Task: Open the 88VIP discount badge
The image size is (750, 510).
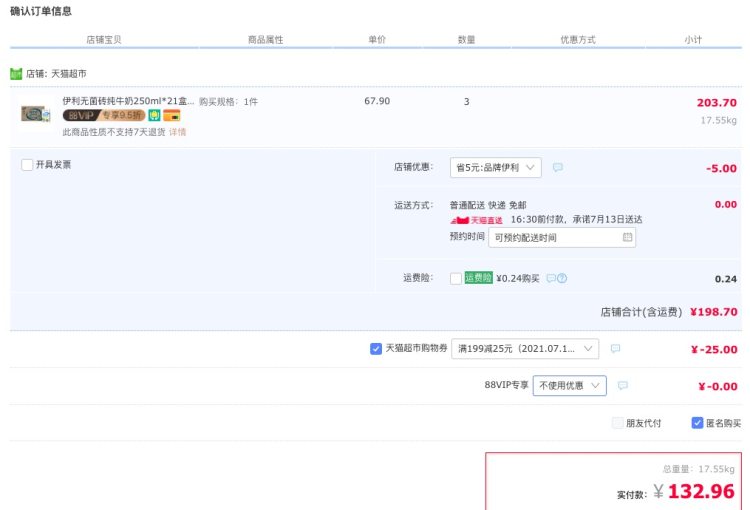Action: click(104, 115)
